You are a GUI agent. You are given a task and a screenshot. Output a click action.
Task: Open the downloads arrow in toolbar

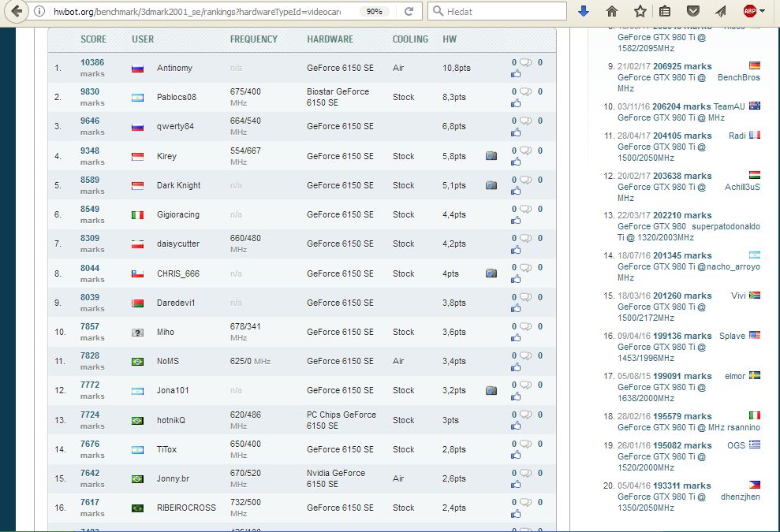tap(584, 12)
